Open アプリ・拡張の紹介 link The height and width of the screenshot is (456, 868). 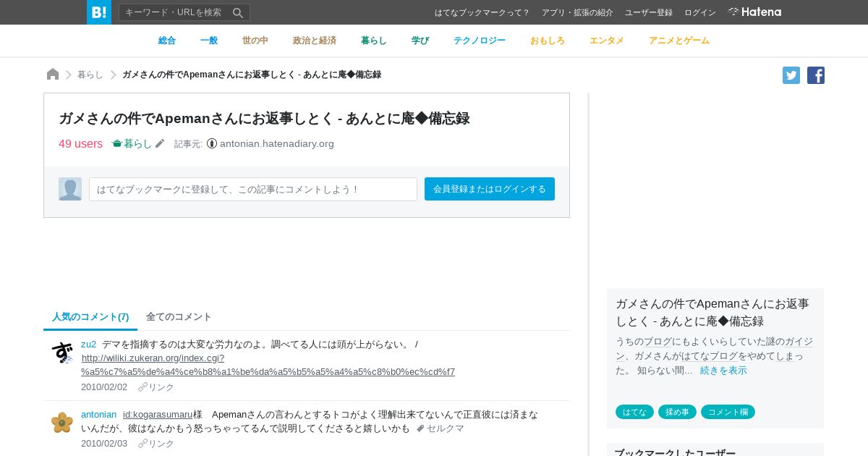coord(577,12)
